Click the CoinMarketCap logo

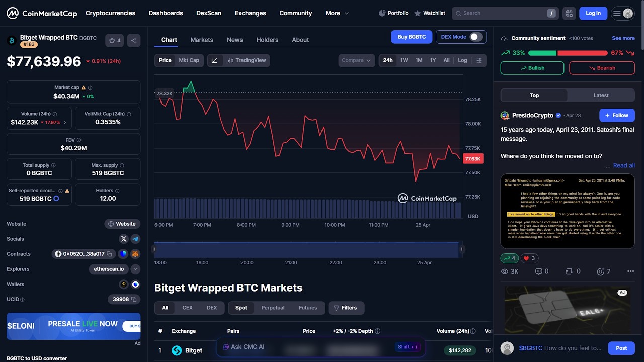(42, 13)
